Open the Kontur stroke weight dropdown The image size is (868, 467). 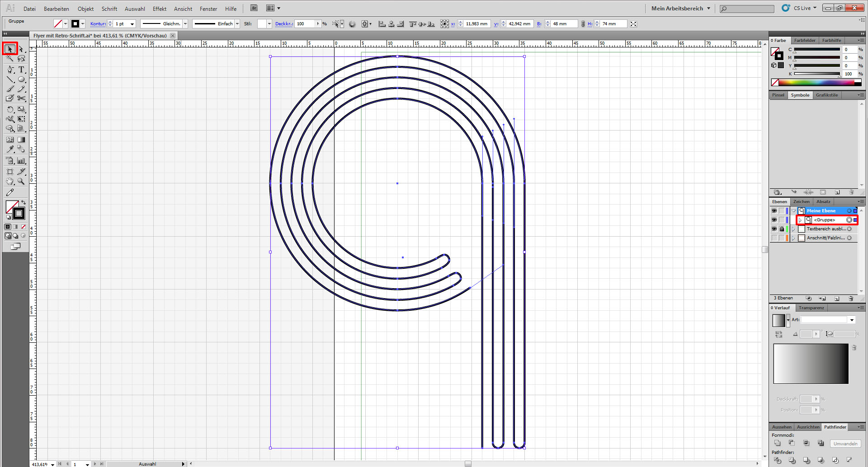[132, 24]
